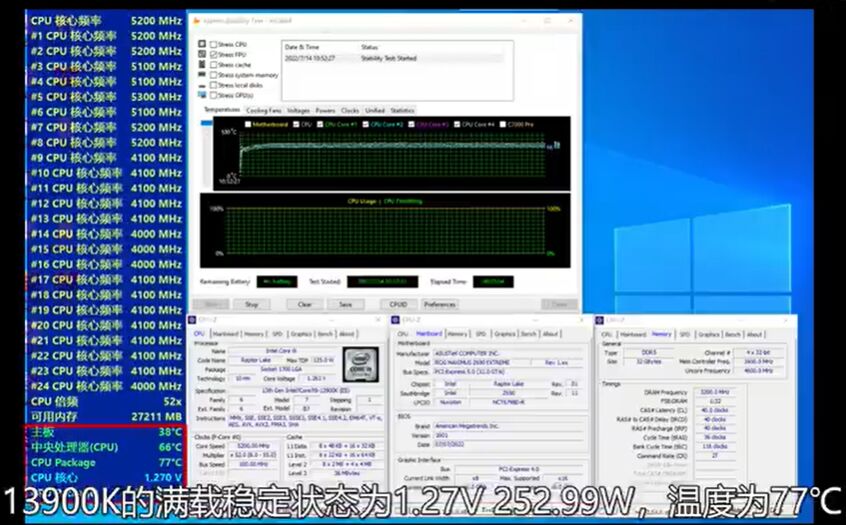The height and width of the screenshot is (525, 846).
Task: Open the Statistics tab
Action: [x=402, y=110]
